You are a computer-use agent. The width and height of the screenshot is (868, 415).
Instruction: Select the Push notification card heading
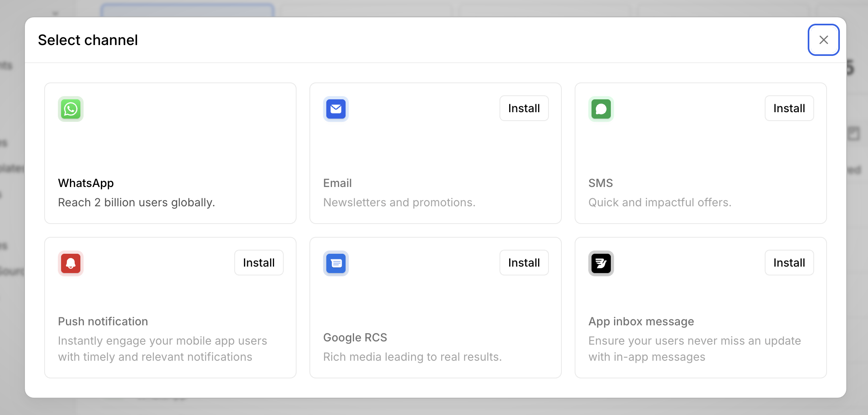pos(103,321)
